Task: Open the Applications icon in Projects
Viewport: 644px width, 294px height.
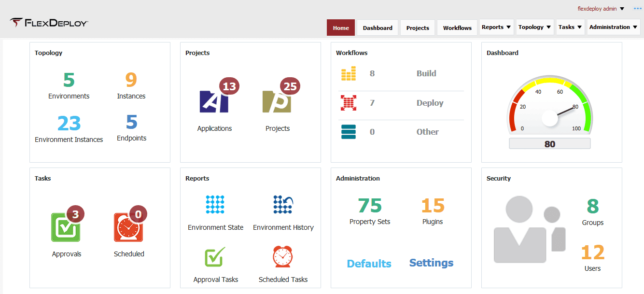Action: coord(214,101)
